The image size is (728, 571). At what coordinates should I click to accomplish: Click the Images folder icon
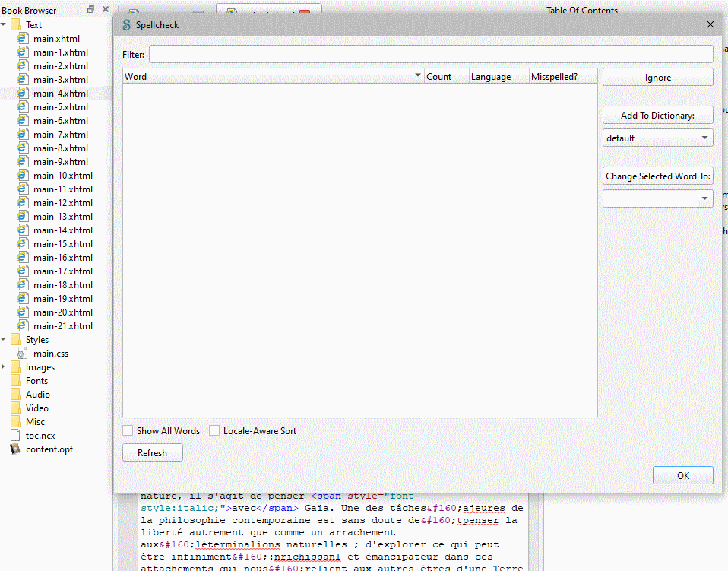(15, 367)
